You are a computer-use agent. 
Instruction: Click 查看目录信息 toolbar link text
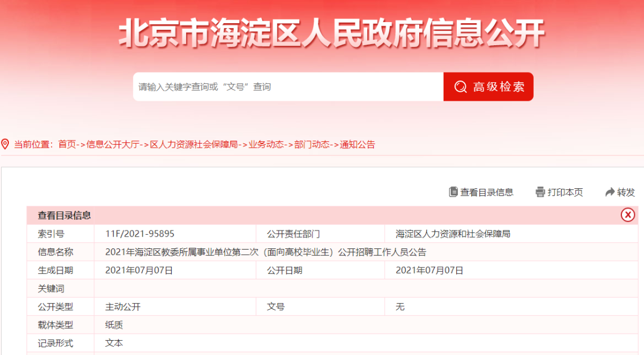(487, 192)
